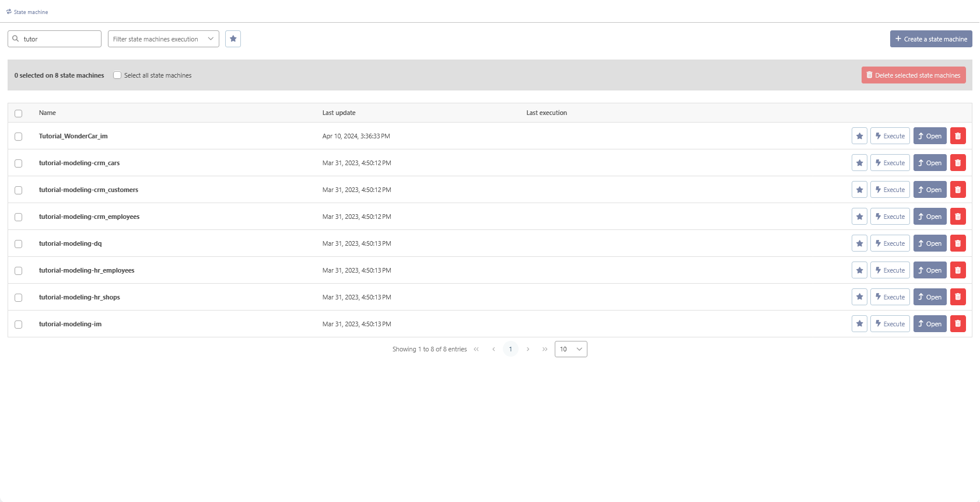Toggle the table header checkbox
Image resolution: width=980 pixels, height=502 pixels.
[x=18, y=113]
